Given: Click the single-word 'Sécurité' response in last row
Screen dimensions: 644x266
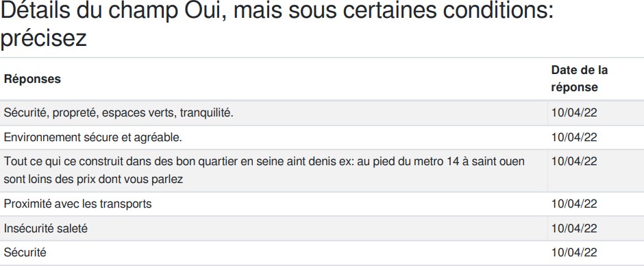Looking at the screenshot, I should pyautogui.click(x=25, y=252).
